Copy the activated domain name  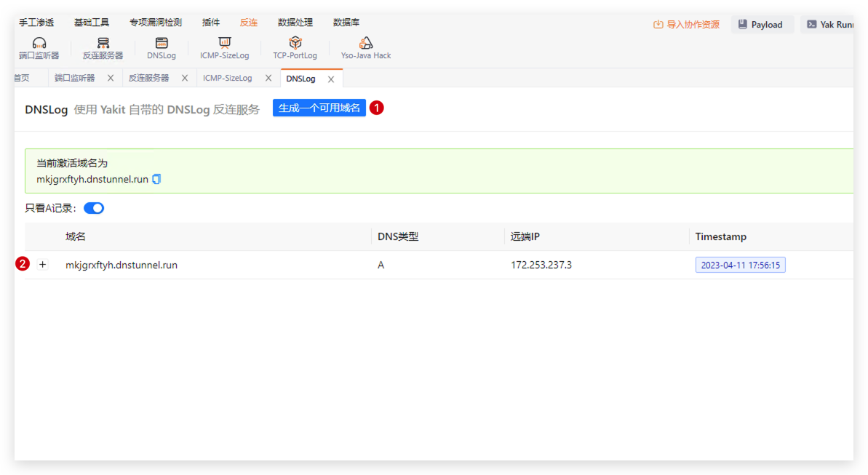[156, 179]
